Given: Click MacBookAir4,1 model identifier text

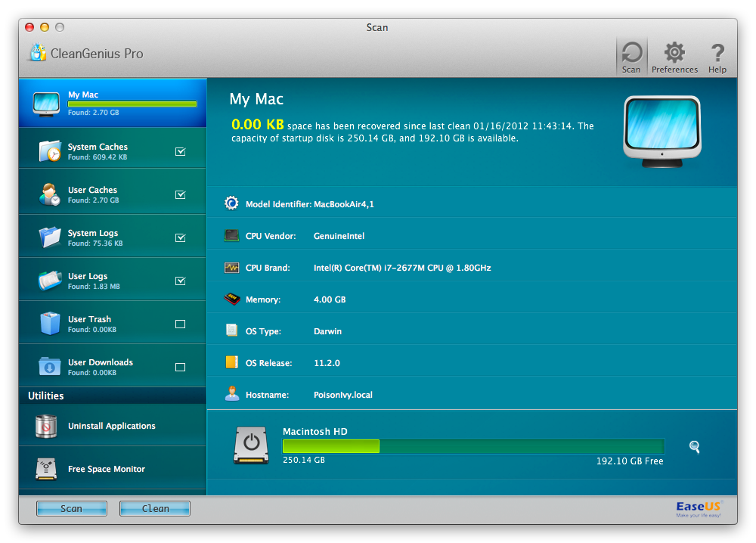Looking at the screenshot, I should pos(344,204).
